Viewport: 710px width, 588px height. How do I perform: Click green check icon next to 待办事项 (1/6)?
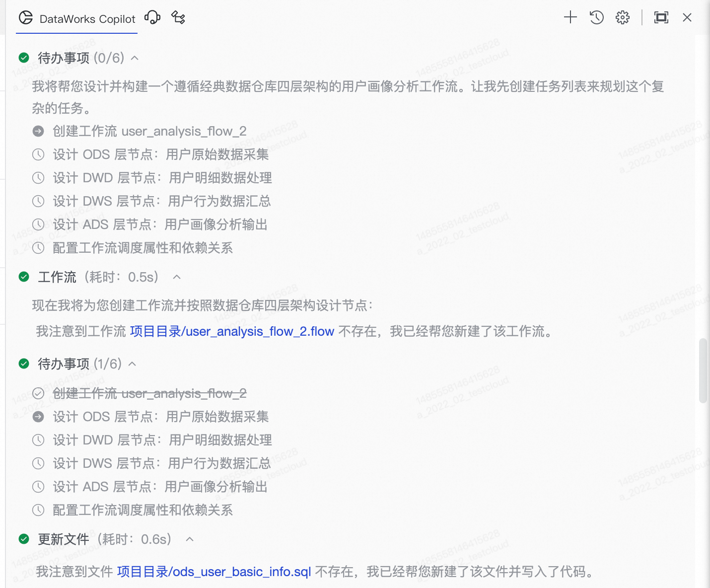(24, 364)
